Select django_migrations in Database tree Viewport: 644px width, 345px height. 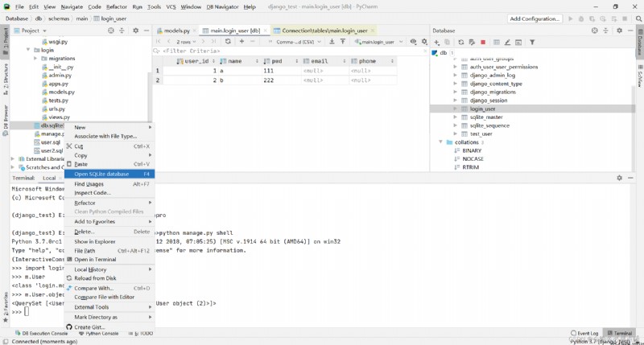[x=493, y=92]
